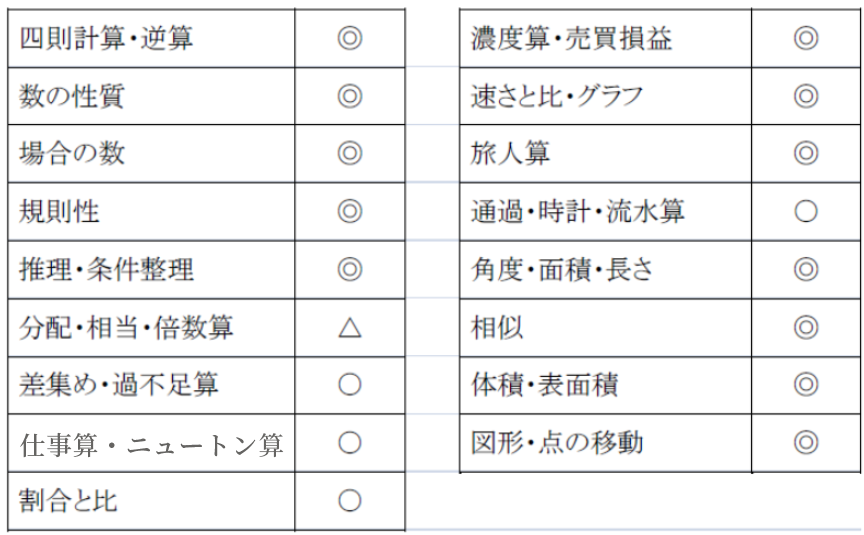This screenshot has height=535, width=864.
Task: Click the triangle mark beside 分配・相当・倍数算
Action: point(349,328)
